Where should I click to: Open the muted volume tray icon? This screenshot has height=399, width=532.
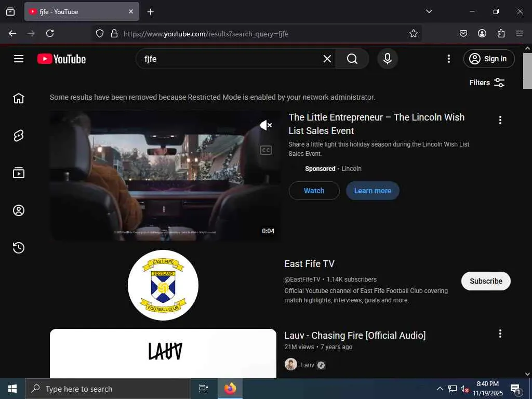[464, 389]
